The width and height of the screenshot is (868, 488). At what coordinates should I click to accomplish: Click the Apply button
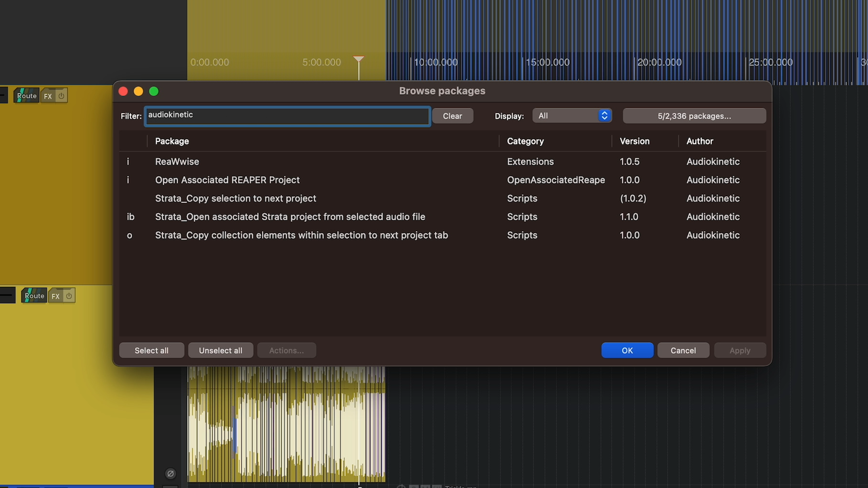740,350
